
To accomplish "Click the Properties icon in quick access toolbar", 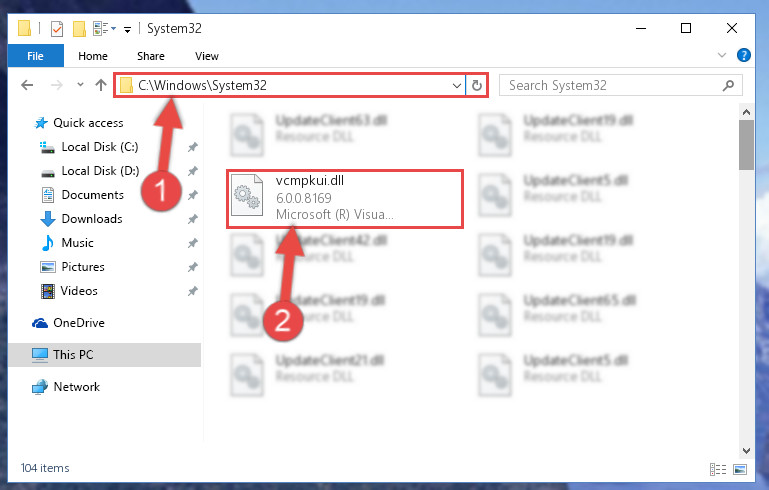I will pyautogui.click(x=57, y=29).
